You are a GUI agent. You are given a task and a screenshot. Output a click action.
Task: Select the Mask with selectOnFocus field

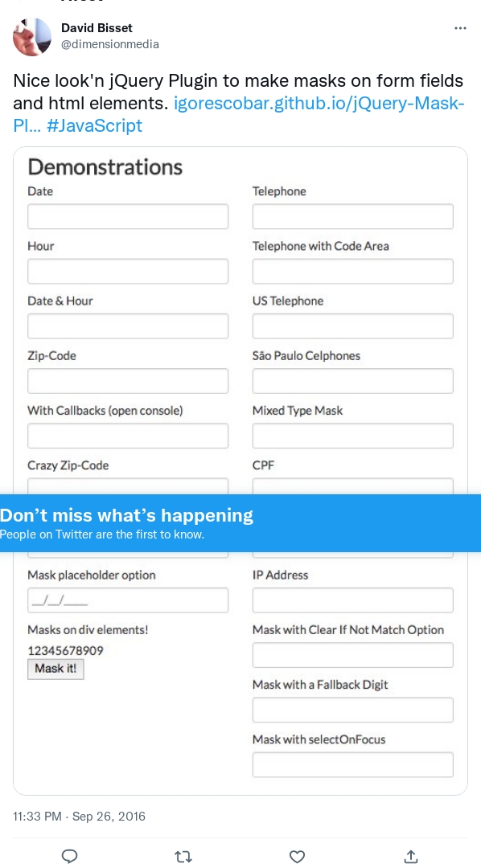(353, 764)
